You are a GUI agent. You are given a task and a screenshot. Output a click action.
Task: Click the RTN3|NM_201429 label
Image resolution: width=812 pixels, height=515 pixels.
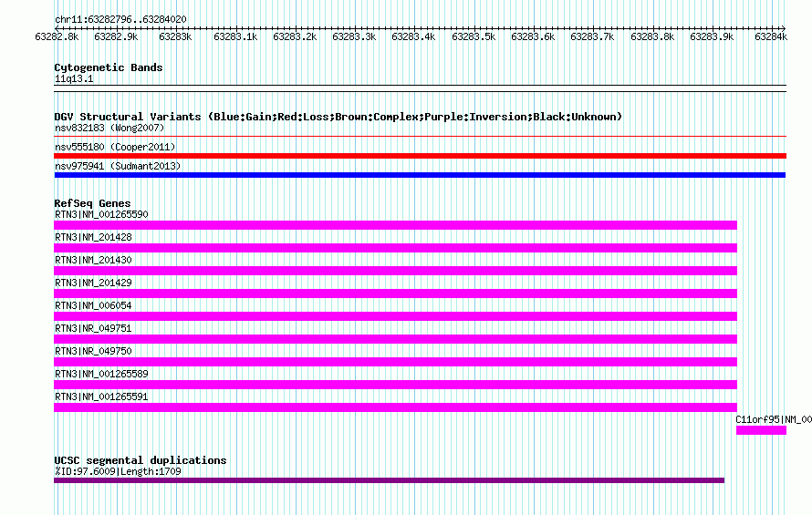click(93, 283)
